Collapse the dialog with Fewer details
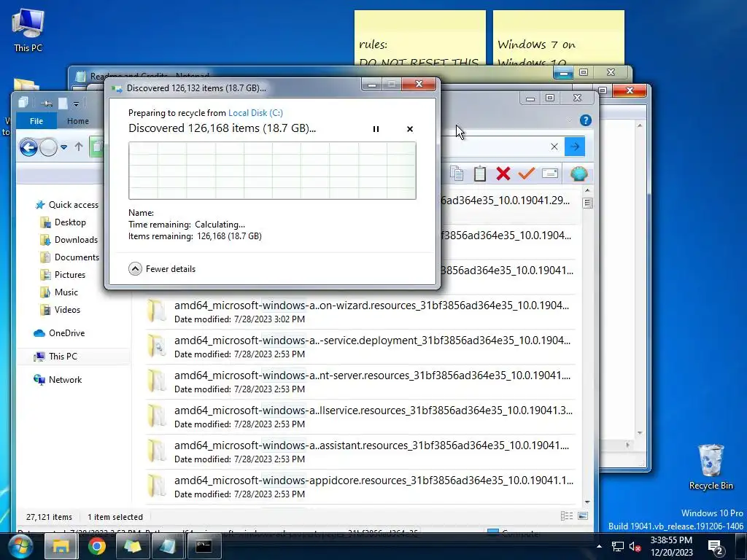Viewport: 747px width, 560px height. 162,269
